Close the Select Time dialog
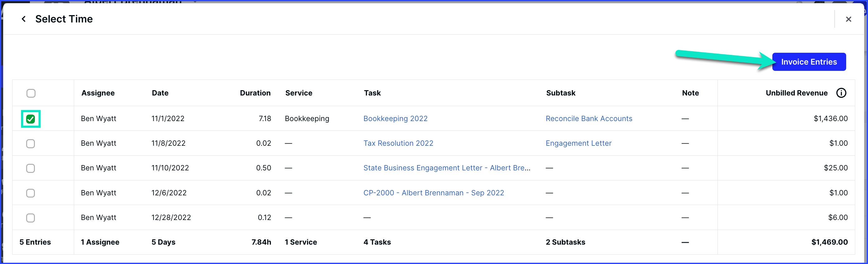Image resolution: width=868 pixels, height=264 pixels. point(848,19)
